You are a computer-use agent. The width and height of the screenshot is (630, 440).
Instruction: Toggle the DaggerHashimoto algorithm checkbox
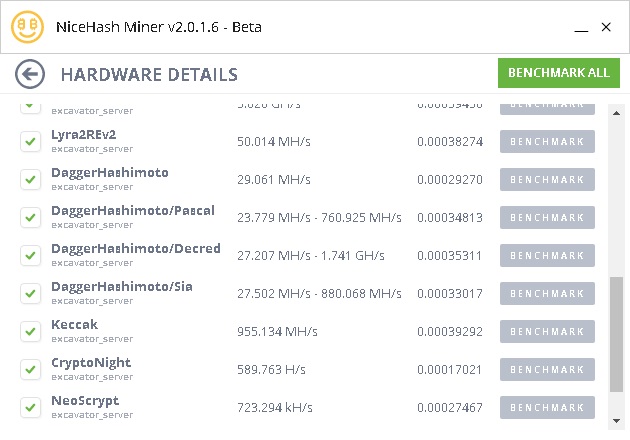[x=31, y=180]
